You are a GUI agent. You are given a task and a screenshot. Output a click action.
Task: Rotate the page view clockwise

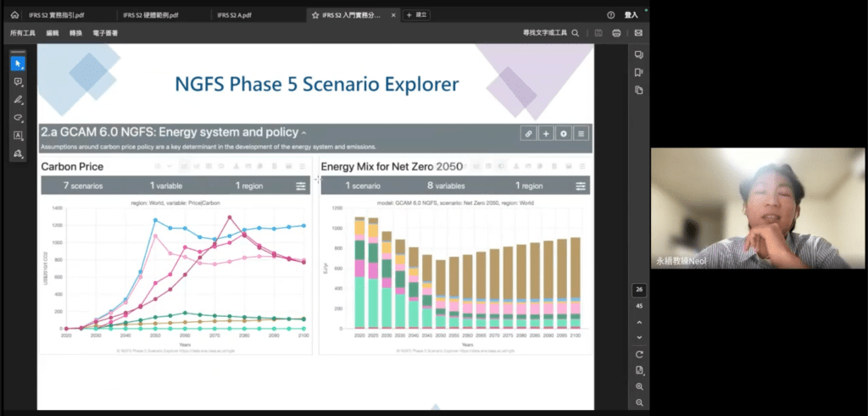[639, 354]
